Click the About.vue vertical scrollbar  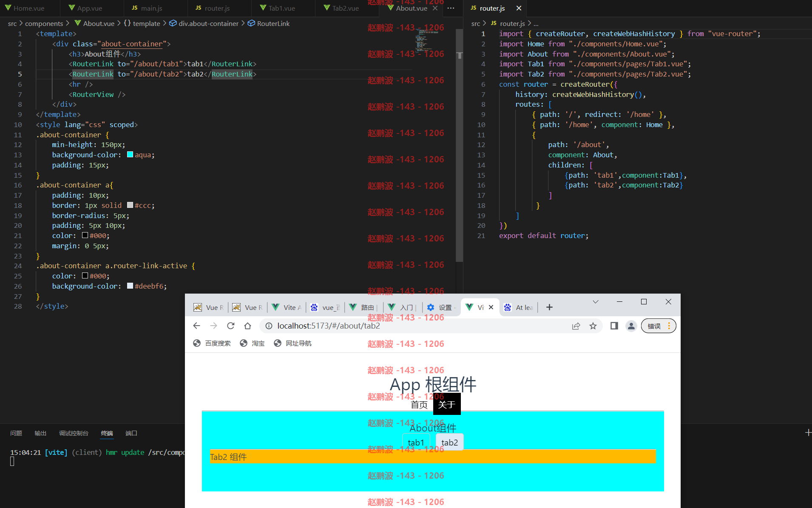(x=459, y=145)
